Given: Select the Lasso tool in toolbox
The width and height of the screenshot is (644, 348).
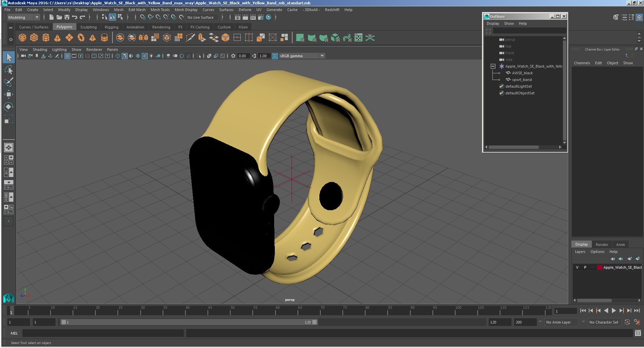Looking at the screenshot, I should click(x=9, y=70).
